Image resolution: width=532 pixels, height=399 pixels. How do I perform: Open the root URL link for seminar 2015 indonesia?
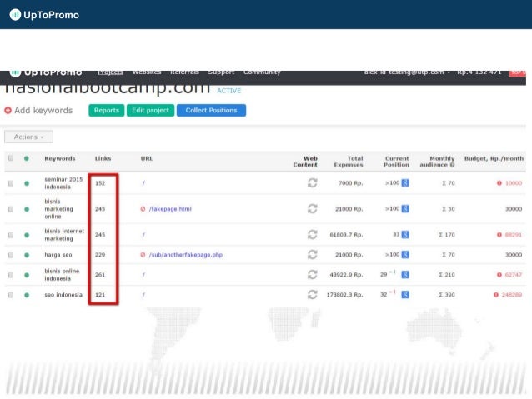[x=143, y=183]
